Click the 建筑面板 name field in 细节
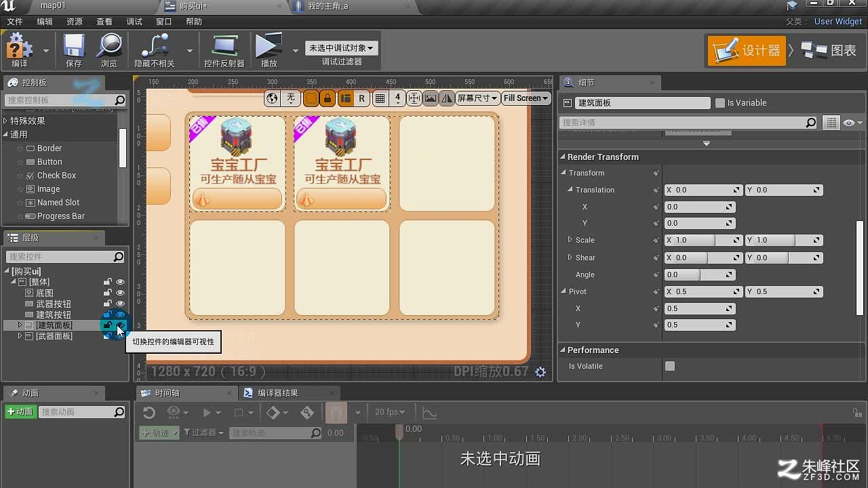Screen dimensions: 868x488 tap(643, 103)
